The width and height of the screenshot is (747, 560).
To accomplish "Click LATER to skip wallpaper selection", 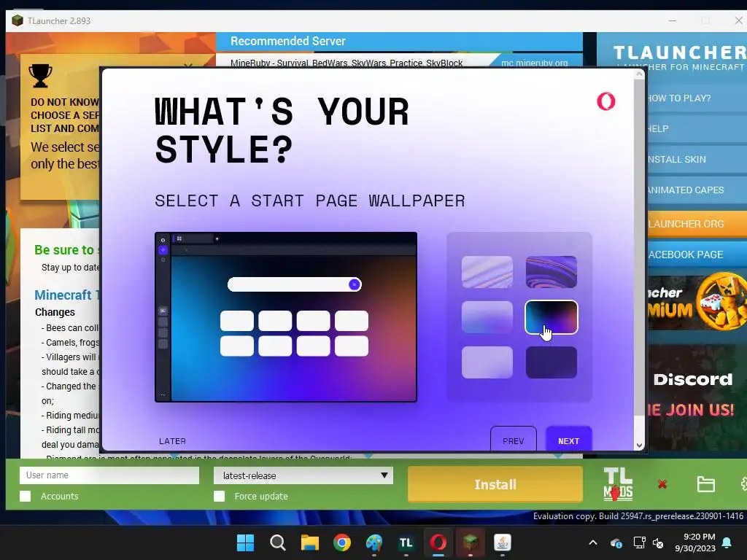I will click(x=172, y=441).
